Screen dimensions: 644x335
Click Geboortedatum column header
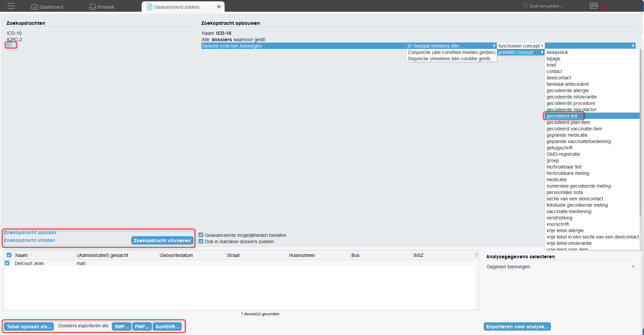[x=192, y=255]
